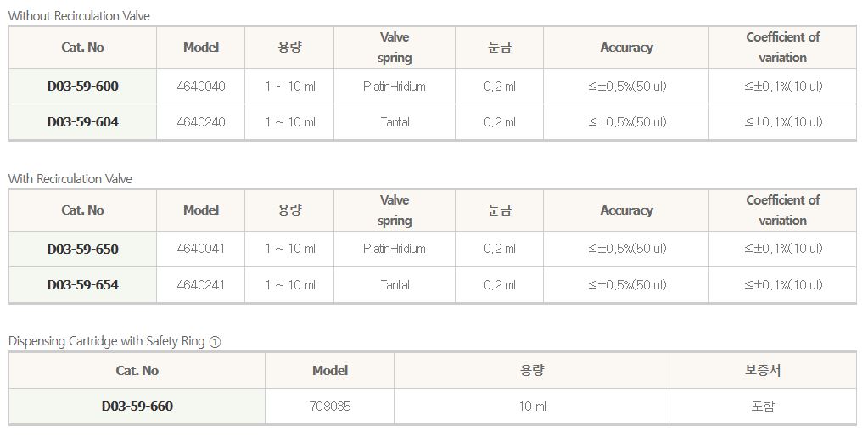Click the '포함' cell in cartridge table
This screenshot has height=443, width=868.
pyautogui.click(x=763, y=407)
